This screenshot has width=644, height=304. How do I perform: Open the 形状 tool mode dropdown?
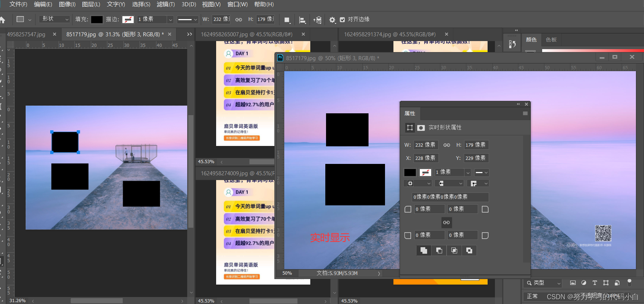[54, 19]
